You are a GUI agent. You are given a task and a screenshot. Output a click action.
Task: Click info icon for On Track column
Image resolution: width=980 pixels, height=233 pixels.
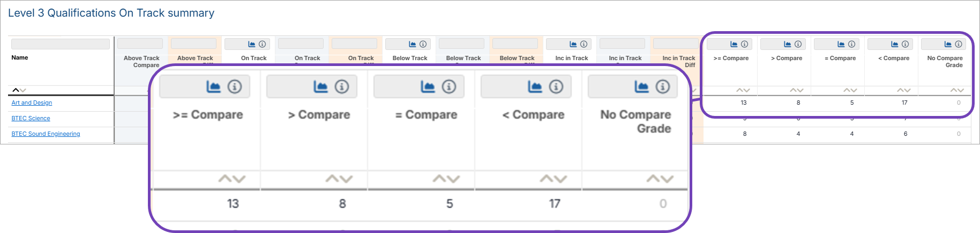coord(262,44)
